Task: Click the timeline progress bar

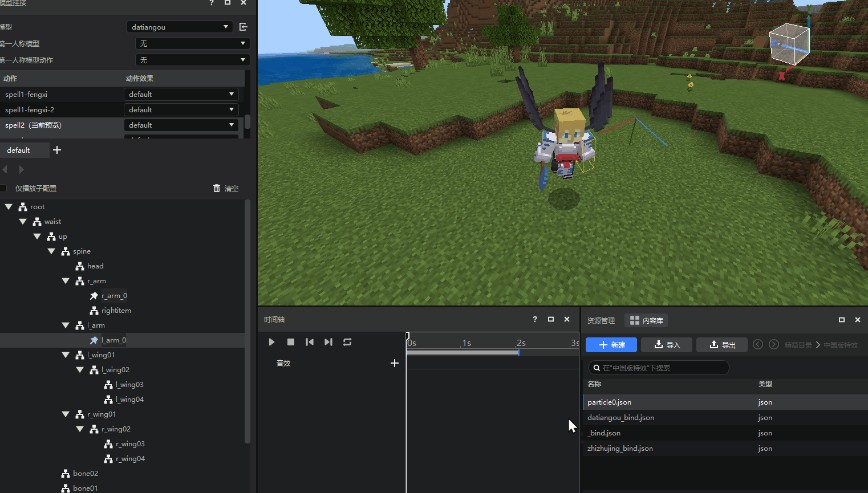Action: pos(463,352)
